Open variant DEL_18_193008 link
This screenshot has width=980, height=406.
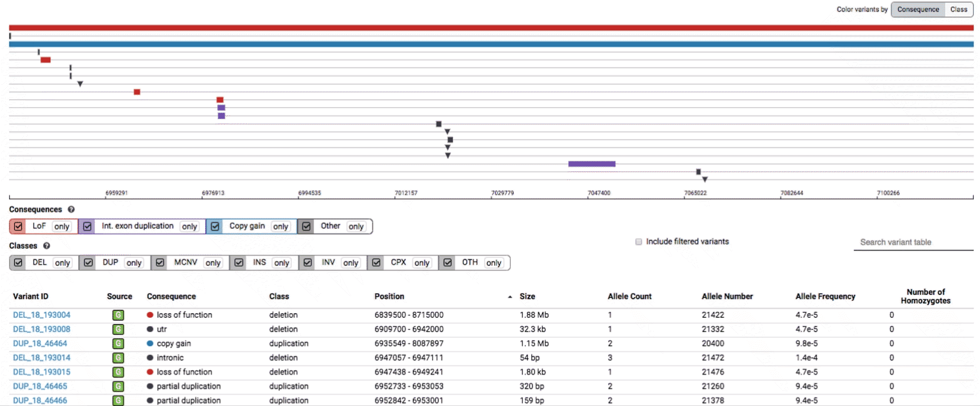[42, 329]
